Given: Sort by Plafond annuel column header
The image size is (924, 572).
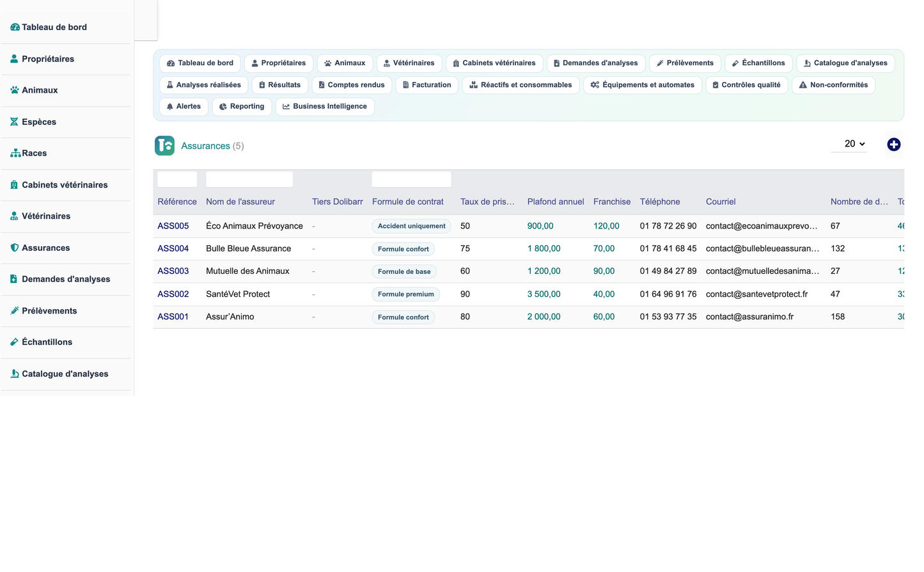Looking at the screenshot, I should click(556, 202).
